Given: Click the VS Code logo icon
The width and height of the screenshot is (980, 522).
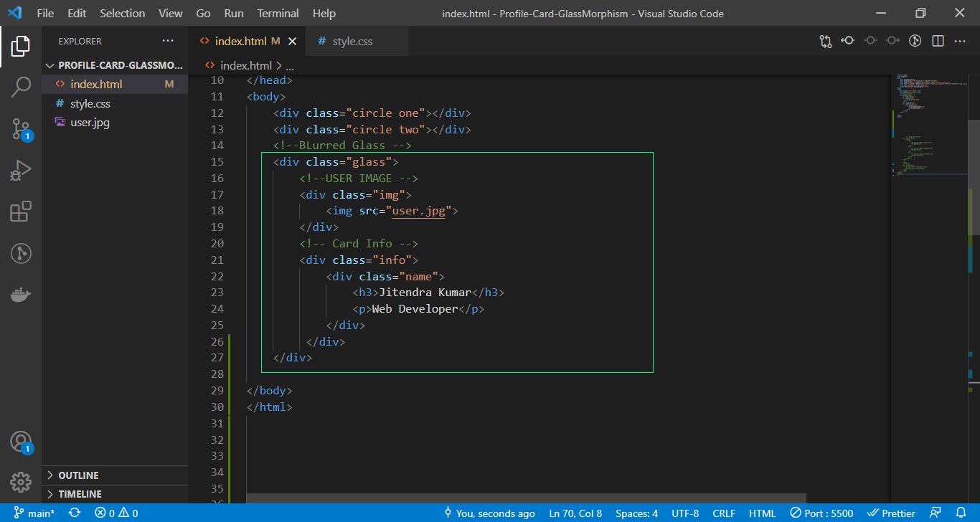Looking at the screenshot, I should tap(14, 14).
